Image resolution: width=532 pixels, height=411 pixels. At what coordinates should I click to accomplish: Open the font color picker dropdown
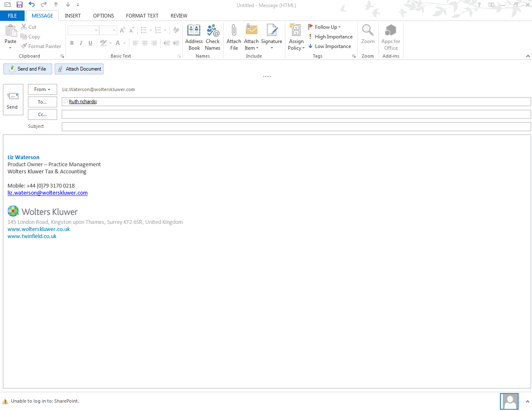pyautogui.click(x=124, y=43)
